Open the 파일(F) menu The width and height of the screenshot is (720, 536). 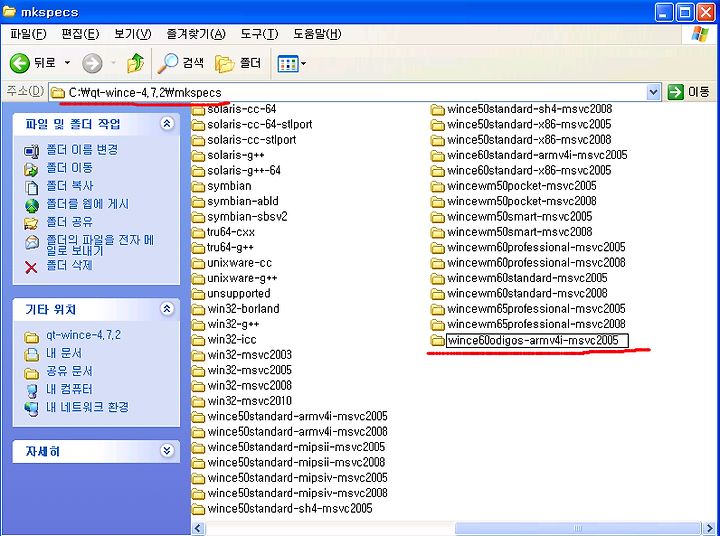[28, 34]
